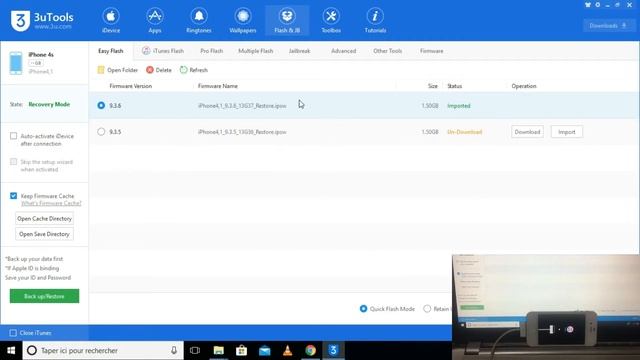
Task: Open the Pro Flash tab
Action: click(x=211, y=51)
